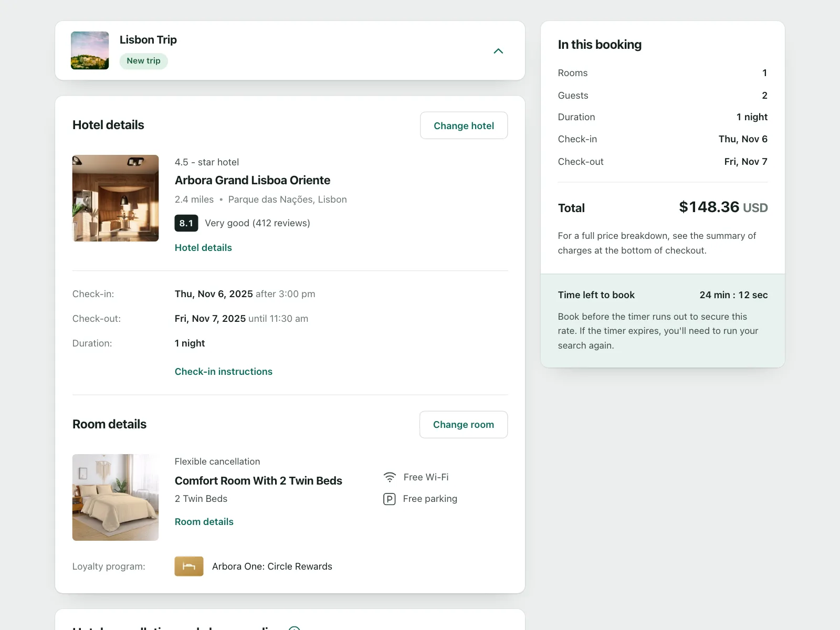Click the 24 min : 12 sec timer
The image size is (840, 630).
coord(733,295)
